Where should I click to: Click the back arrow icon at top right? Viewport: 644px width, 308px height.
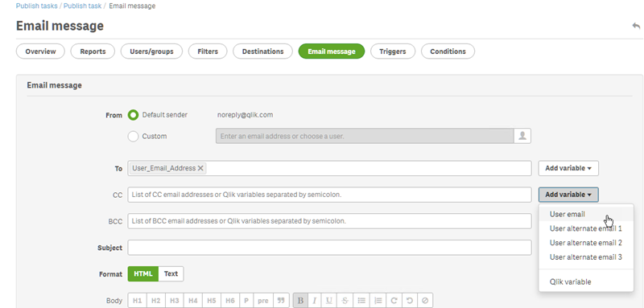tap(636, 27)
